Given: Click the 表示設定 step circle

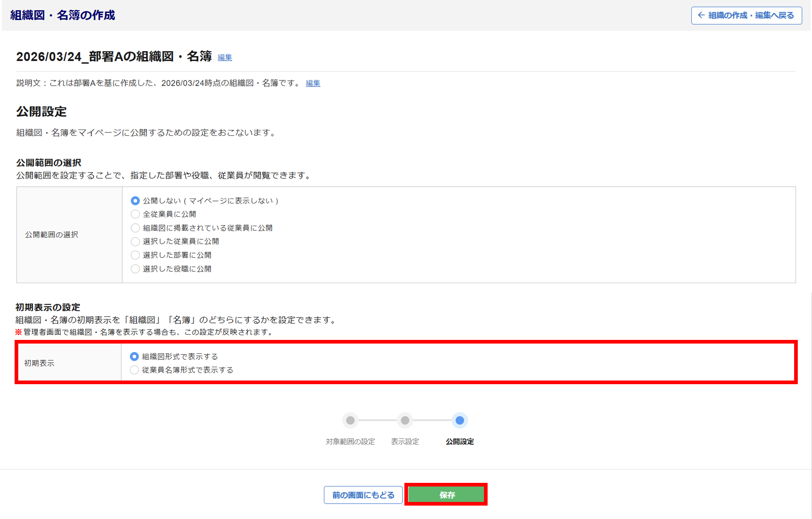Looking at the screenshot, I should [405, 420].
